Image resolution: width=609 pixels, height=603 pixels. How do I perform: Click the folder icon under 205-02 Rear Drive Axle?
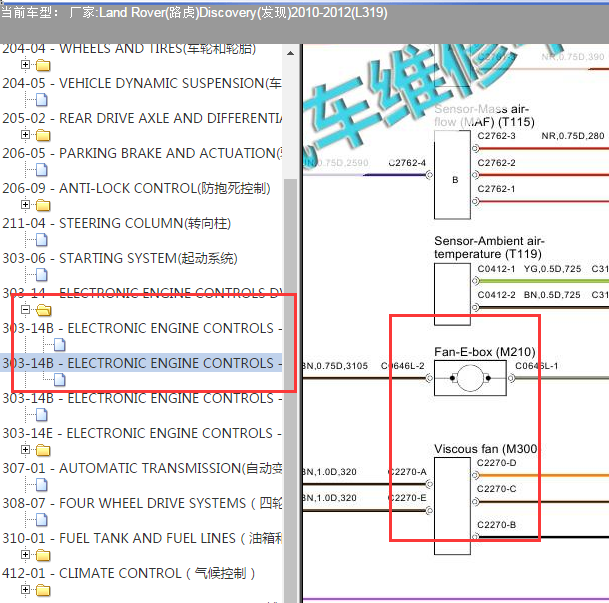pos(43,135)
